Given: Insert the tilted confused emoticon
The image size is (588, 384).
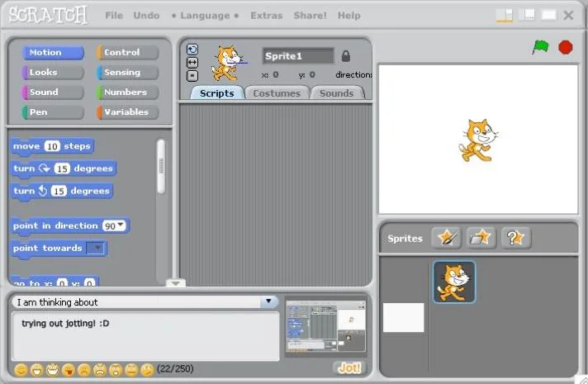Looking at the screenshot, I should 147,370.
